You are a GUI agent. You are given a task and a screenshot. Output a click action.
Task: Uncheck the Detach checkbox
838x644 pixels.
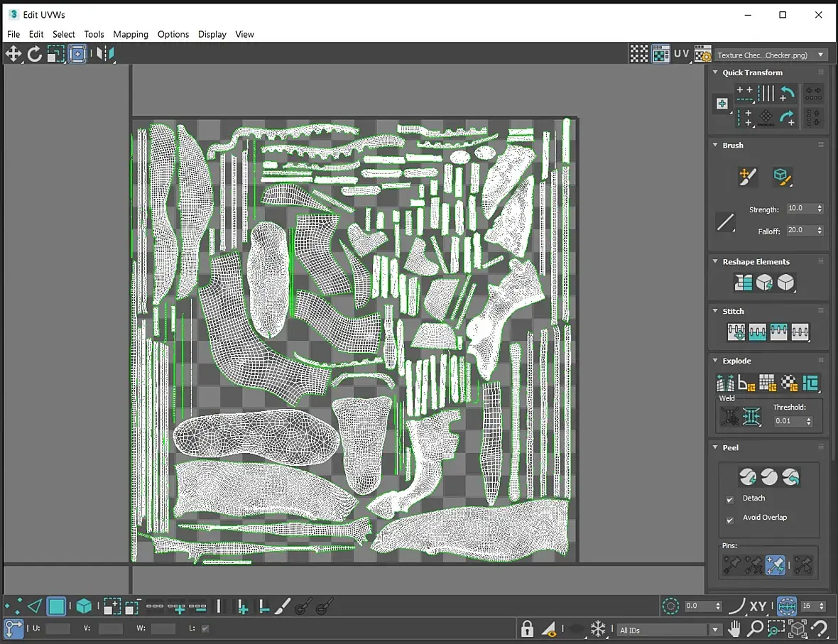tap(730, 499)
